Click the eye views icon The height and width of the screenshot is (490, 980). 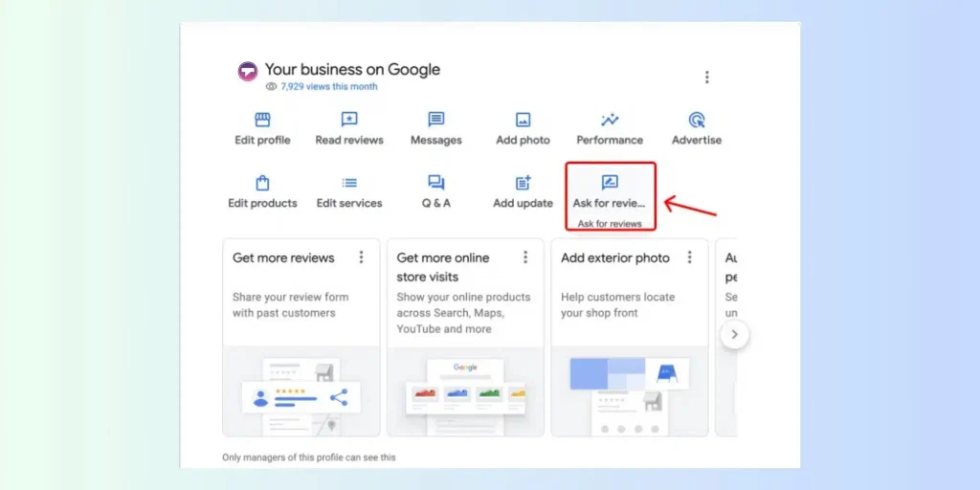point(271,87)
